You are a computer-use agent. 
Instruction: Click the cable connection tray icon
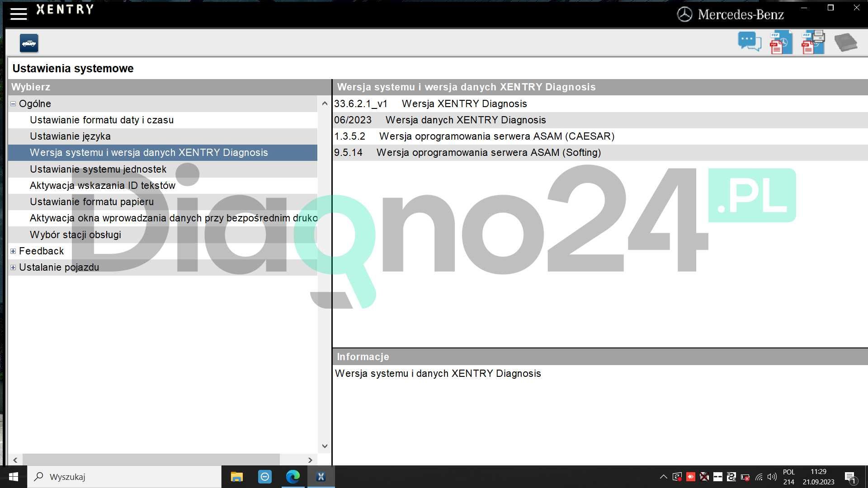(x=731, y=477)
